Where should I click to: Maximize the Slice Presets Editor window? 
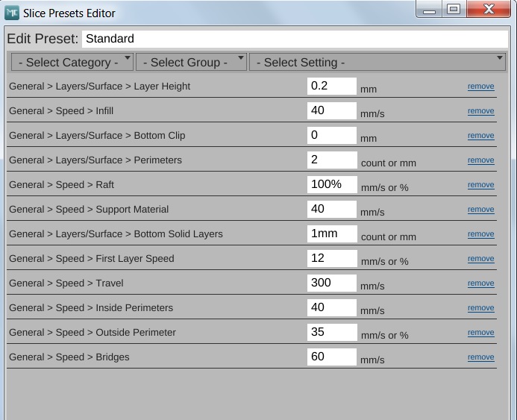(x=453, y=10)
